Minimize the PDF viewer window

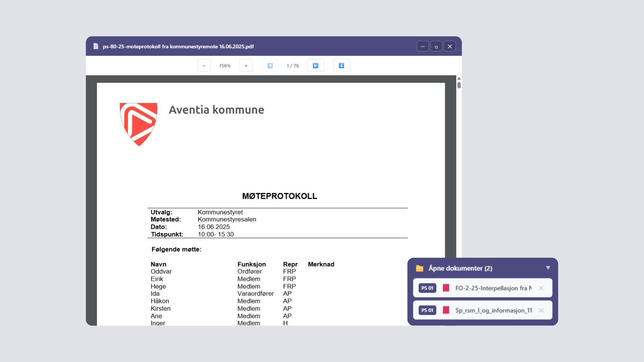423,46
